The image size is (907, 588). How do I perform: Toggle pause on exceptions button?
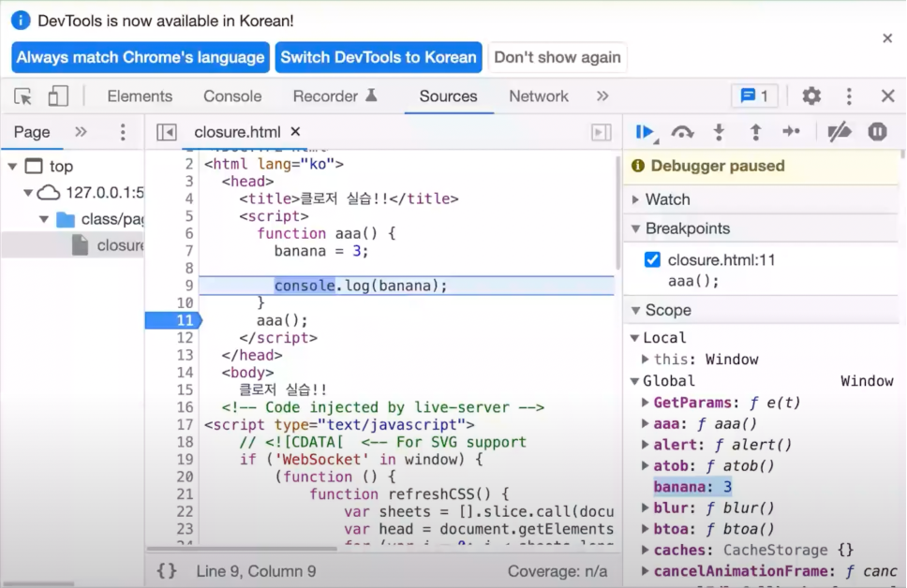tap(878, 132)
